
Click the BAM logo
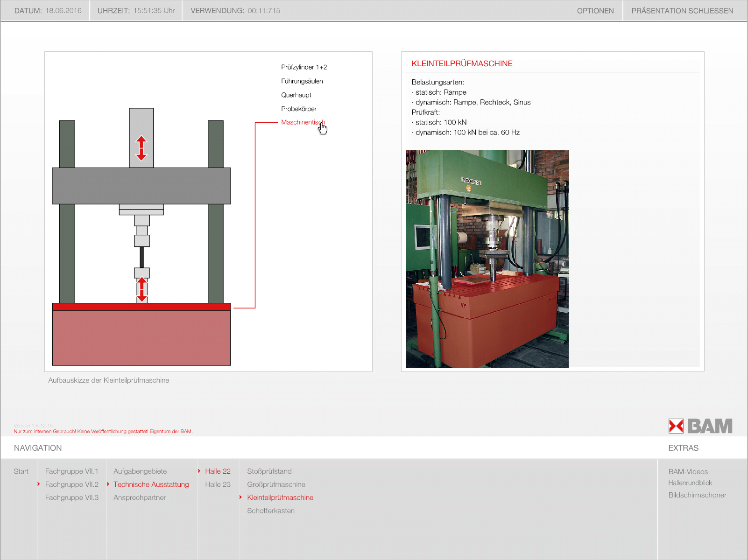pyautogui.click(x=700, y=426)
